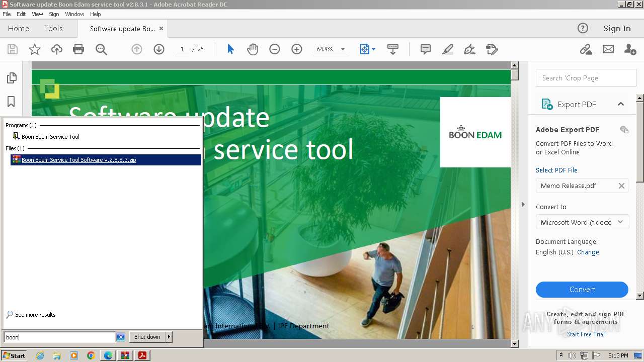The width and height of the screenshot is (644, 362).
Task: Open the File menu
Action: [7, 14]
